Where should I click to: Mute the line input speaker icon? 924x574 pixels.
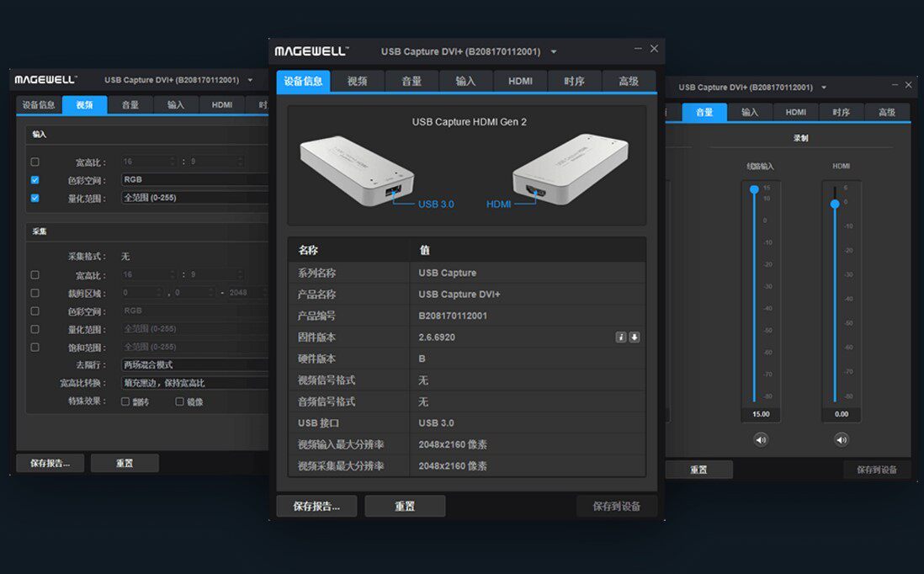pyautogui.click(x=761, y=439)
